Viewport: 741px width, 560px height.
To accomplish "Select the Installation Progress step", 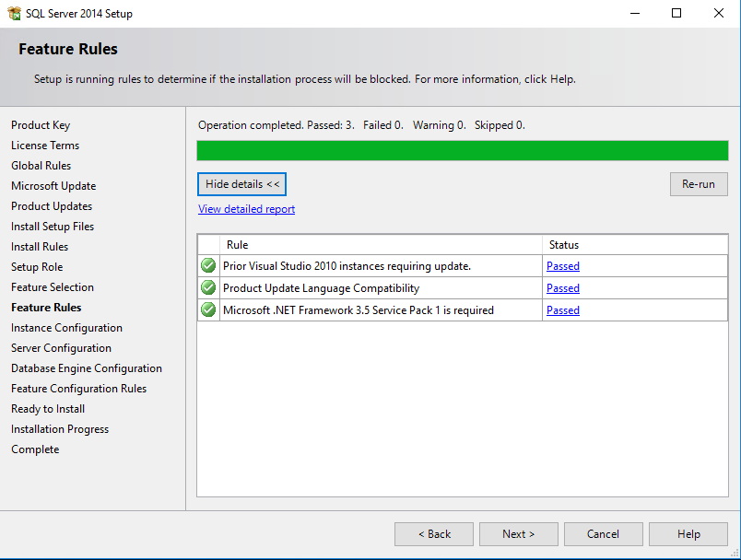I will pos(60,429).
